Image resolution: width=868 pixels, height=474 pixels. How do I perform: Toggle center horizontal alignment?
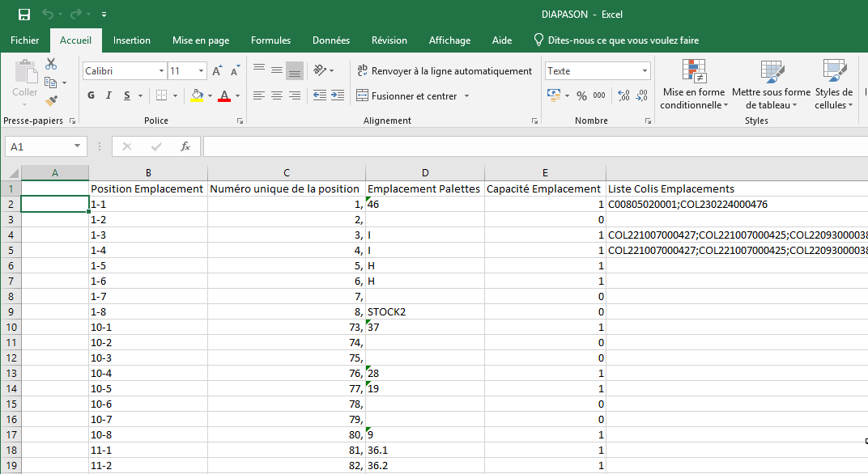point(277,95)
